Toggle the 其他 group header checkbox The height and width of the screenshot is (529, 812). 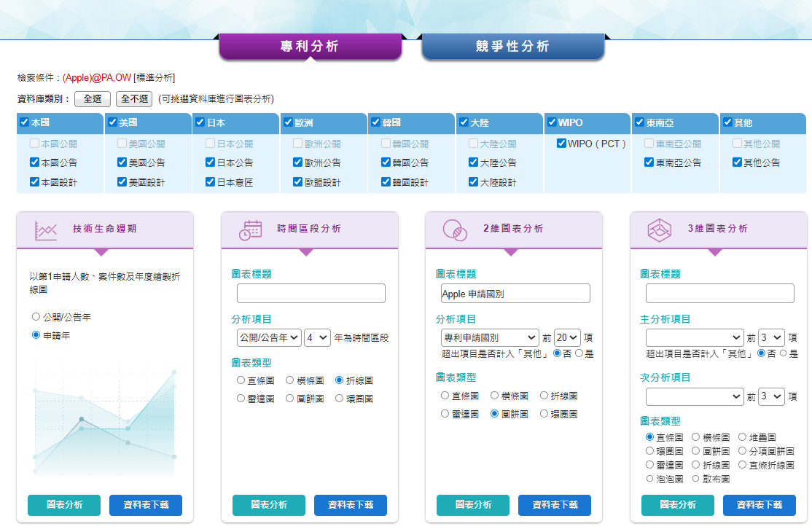(727, 122)
